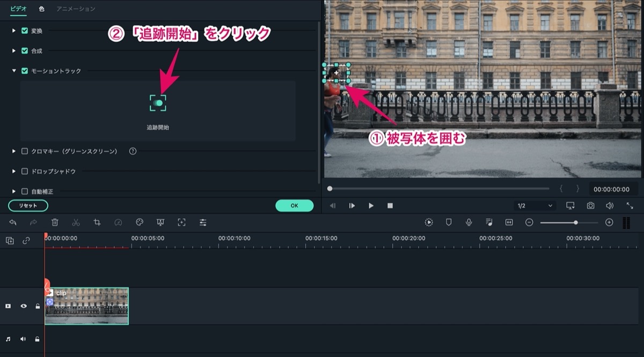Click the audio level meter icon
This screenshot has width=644, height=357.
pos(626,223)
